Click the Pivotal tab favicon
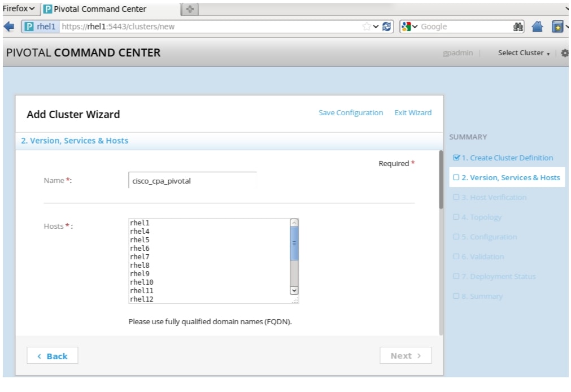 (47, 9)
